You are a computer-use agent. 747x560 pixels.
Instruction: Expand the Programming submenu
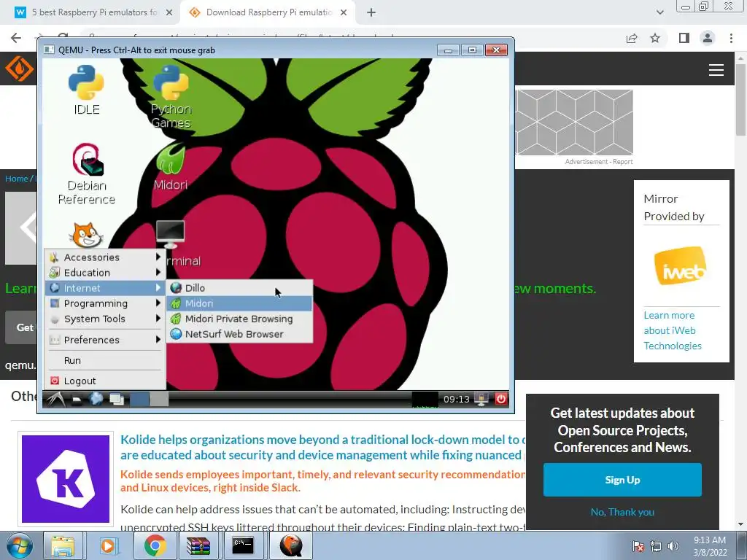click(105, 303)
